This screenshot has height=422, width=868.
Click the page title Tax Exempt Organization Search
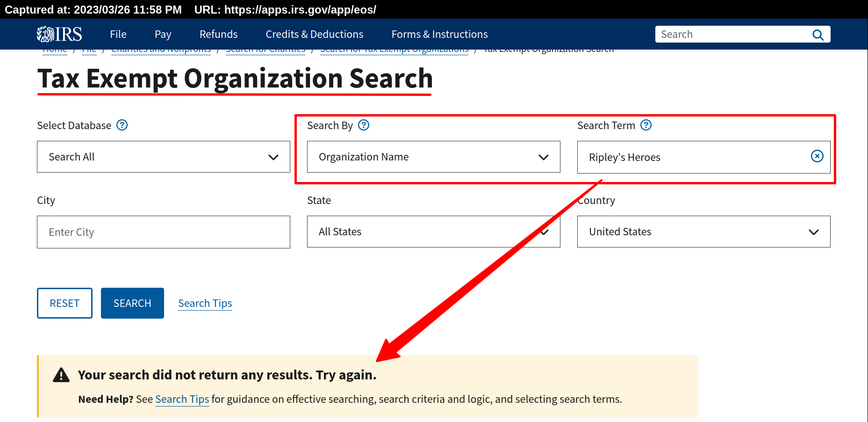click(x=235, y=78)
